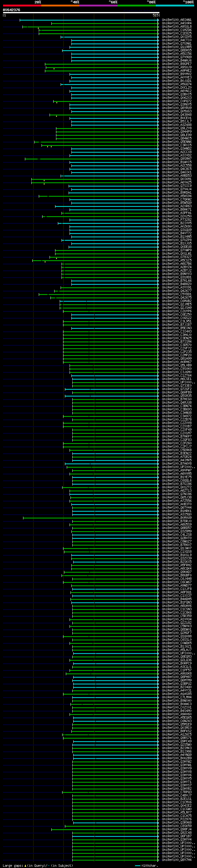Select the green alignment bar for UniRef100_B9GPE7

pos(101,64)
